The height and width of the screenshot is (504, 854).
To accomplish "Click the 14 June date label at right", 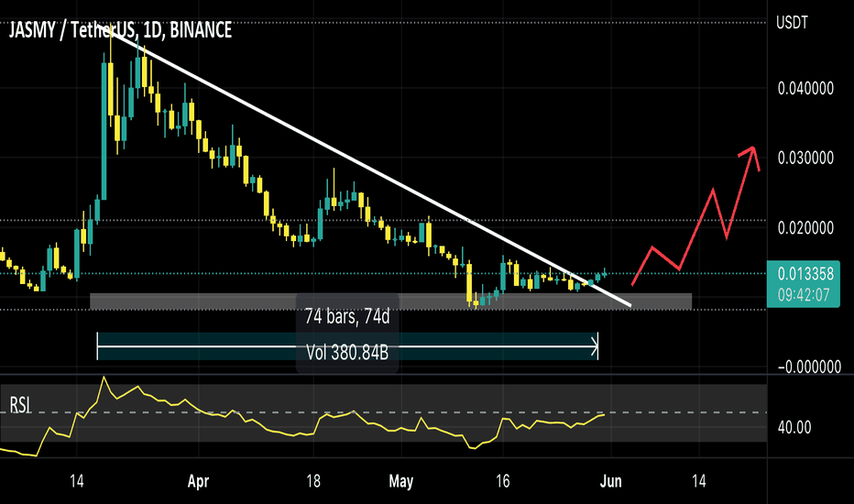I will point(699,481).
